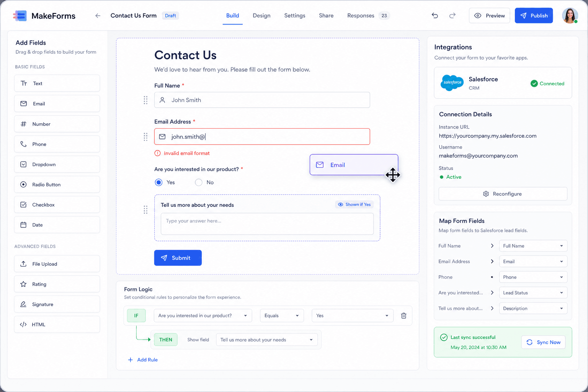The image size is (588, 392).
Task: Click the Salesforce cloud logo
Action: pos(452,83)
